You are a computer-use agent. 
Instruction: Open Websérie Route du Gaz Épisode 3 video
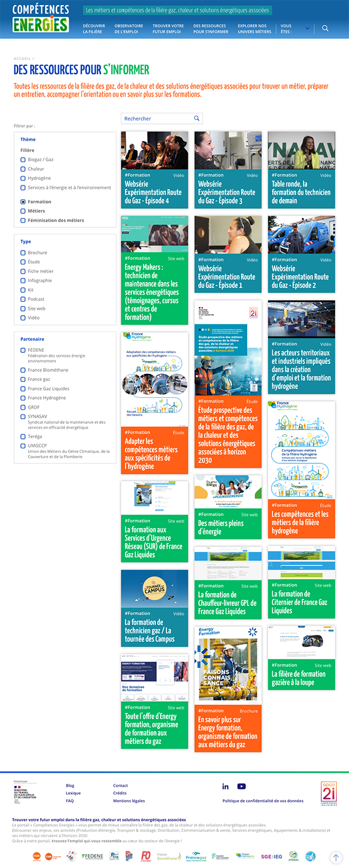pos(228,170)
